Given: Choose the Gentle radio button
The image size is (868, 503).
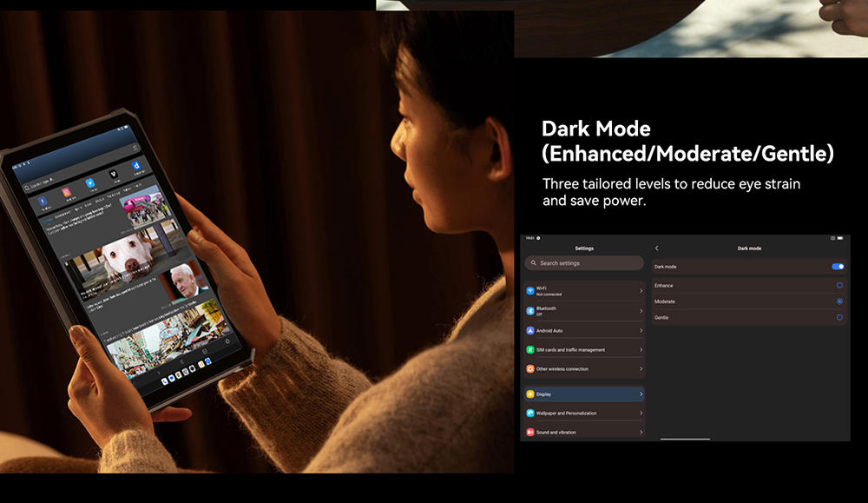Looking at the screenshot, I should tap(839, 318).
